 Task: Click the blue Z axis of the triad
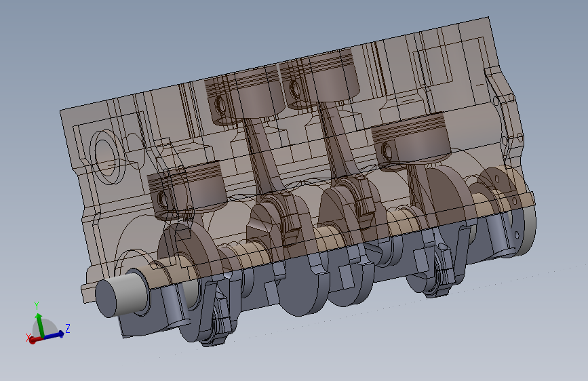[x=54, y=334]
